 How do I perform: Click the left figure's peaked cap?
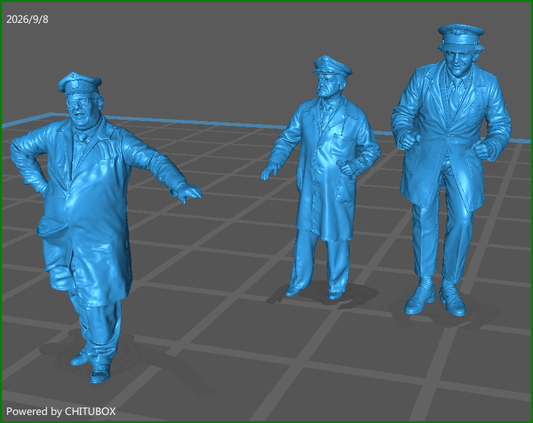tap(80, 82)
